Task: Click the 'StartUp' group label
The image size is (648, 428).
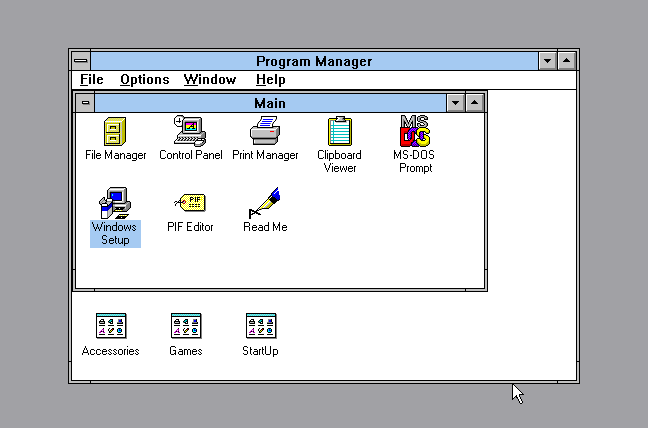Action: [260, 351]
